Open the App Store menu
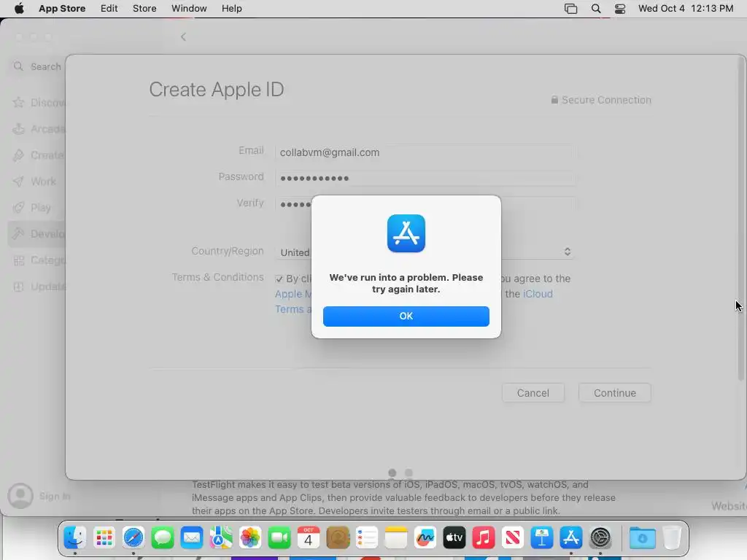Screen dimensions: 747x560 coord(62,9)
